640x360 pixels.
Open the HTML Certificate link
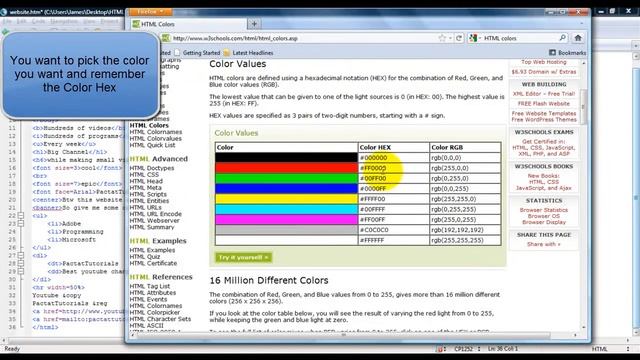[153, 263]
